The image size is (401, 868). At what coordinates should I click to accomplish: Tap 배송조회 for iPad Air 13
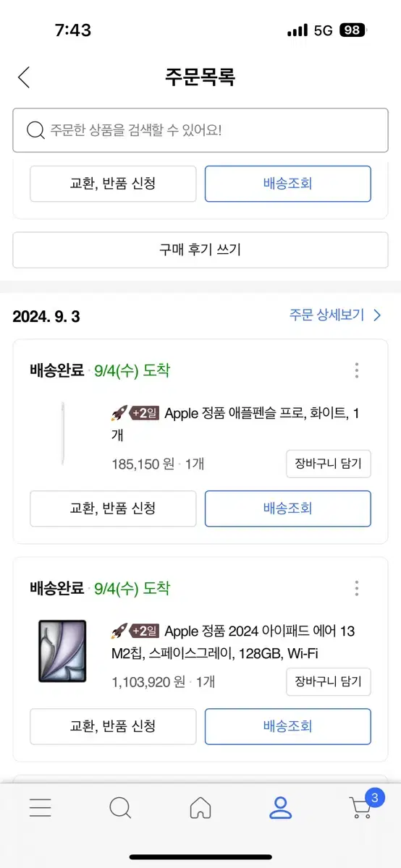pos(288,726)
